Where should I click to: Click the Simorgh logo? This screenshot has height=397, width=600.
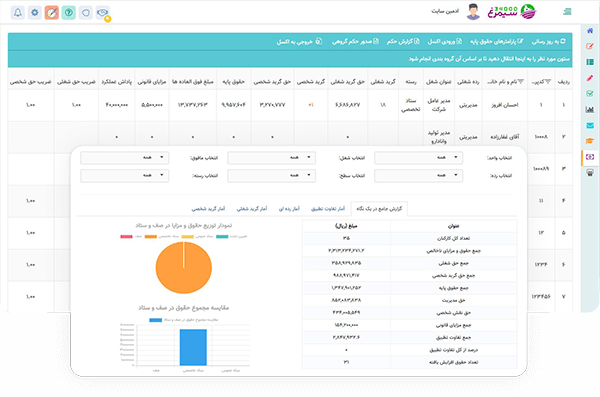512,11
